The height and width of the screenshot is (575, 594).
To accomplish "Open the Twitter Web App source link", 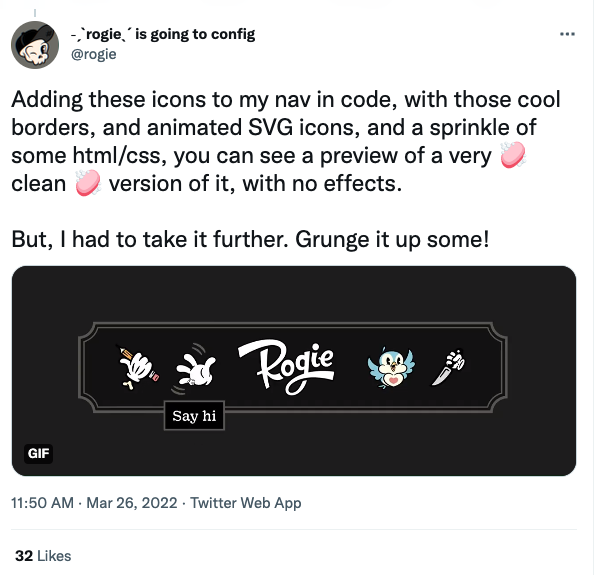I will point(245,503).
